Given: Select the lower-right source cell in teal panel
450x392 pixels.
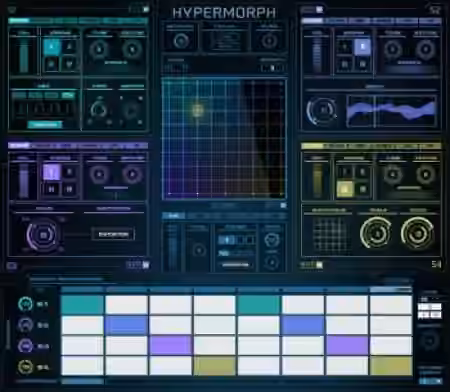Looking at the screenshot, I should (x=69, y=64).
